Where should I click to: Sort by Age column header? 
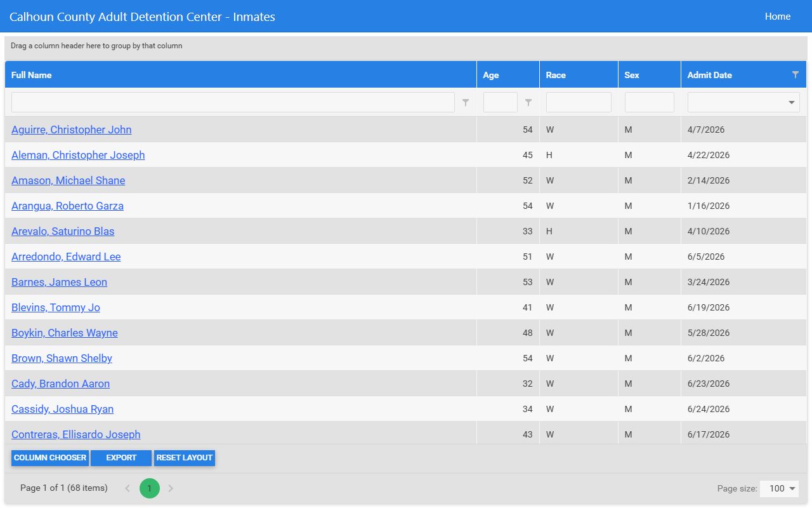(x=508, y=75)
